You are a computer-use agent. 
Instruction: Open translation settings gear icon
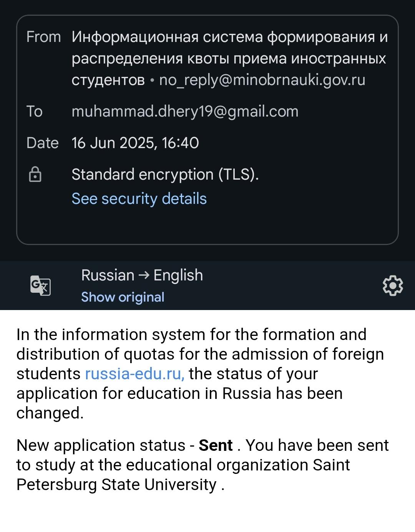[392, 285]
